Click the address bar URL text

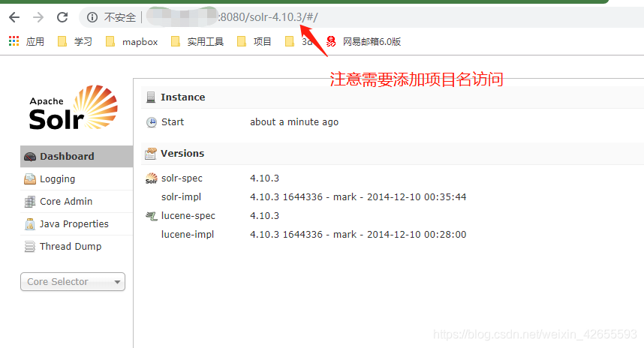[268, 17]
